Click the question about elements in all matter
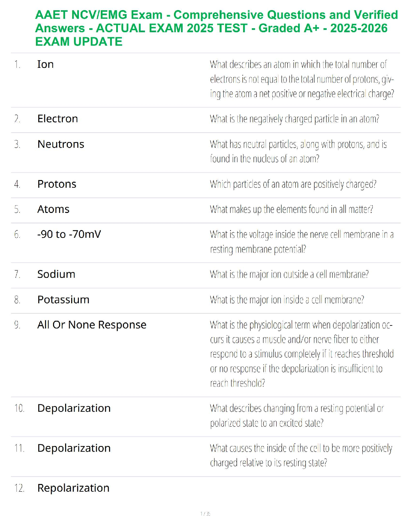 point(291,209)
